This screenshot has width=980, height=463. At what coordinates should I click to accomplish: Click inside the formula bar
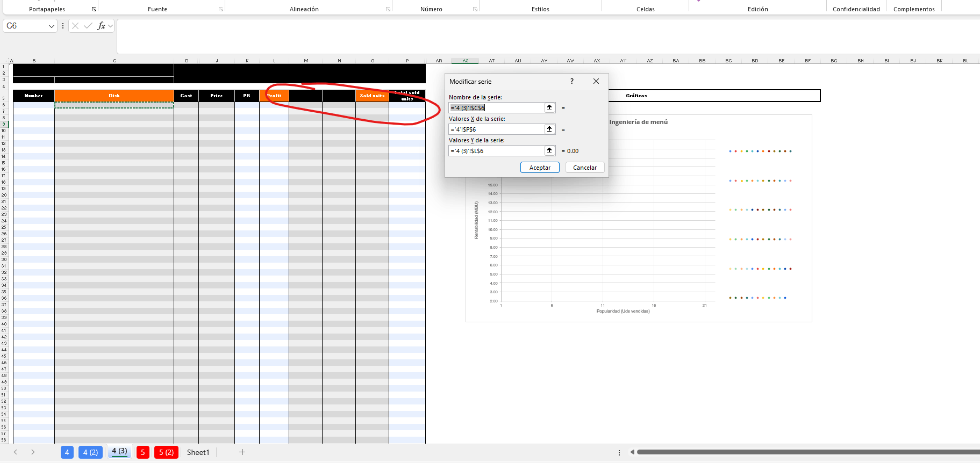(548, 36)
